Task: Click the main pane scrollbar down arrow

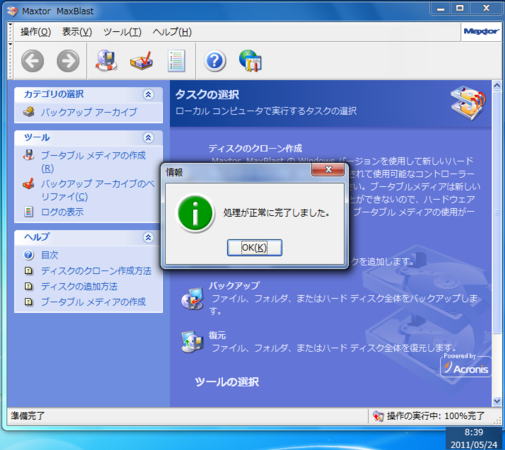Action: click(x=497, y=401)
